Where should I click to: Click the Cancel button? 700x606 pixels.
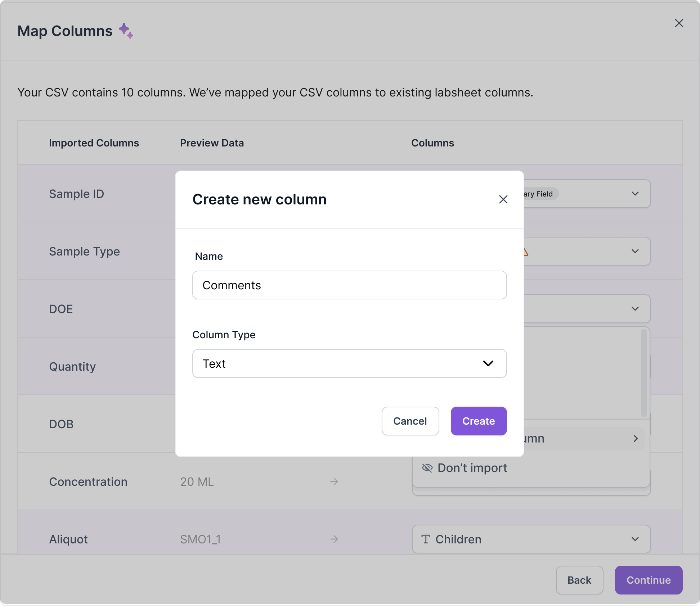click(x=410, y=421)
